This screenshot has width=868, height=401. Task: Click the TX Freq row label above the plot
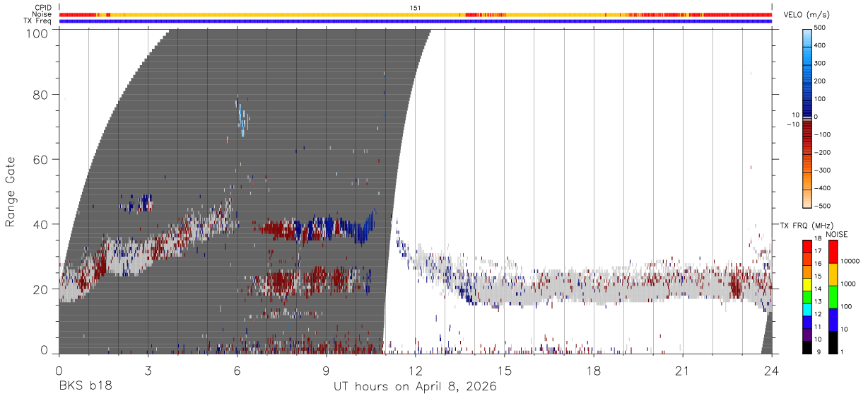coord(37,21)
